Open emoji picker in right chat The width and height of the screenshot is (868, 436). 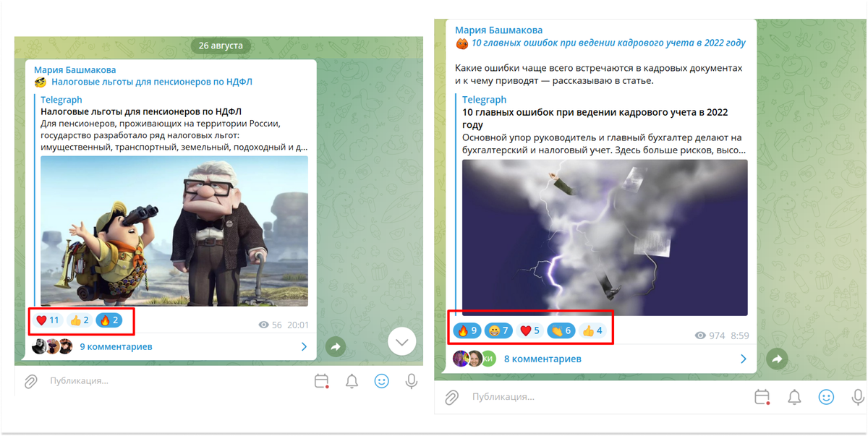(x=826, y=397)
